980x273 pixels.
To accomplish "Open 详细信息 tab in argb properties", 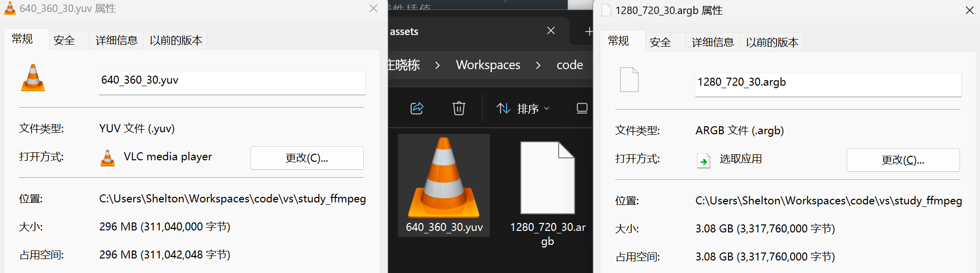I will pos(712,43).
